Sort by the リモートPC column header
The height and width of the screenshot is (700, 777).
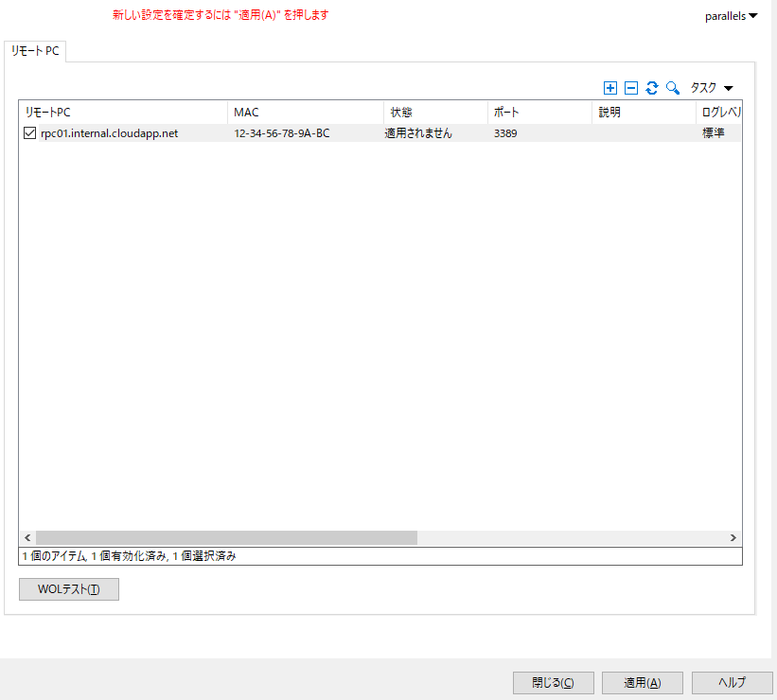tap(122, 113)
